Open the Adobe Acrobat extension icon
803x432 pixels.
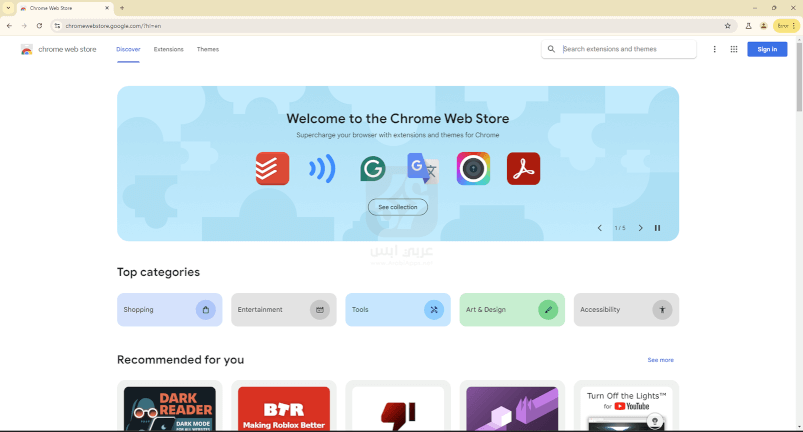[x=523, y=168]
